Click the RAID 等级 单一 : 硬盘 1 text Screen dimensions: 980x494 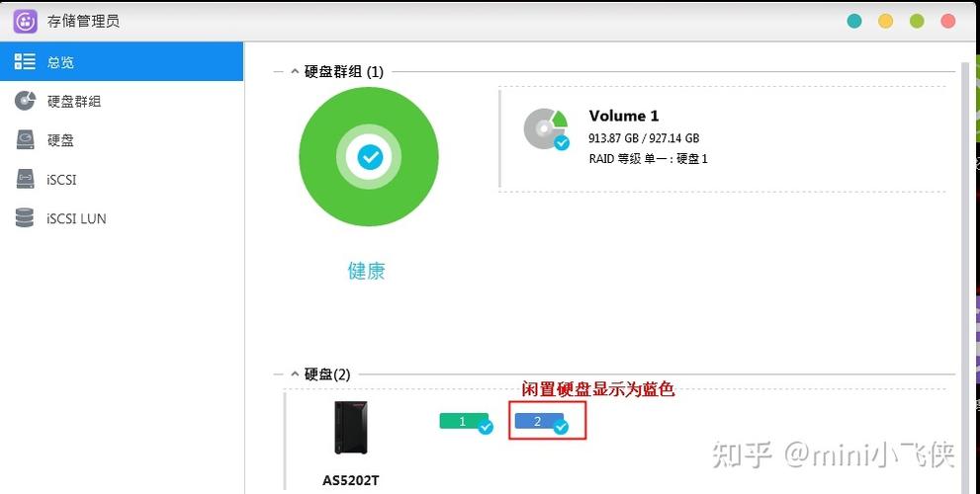coord(648,159)
